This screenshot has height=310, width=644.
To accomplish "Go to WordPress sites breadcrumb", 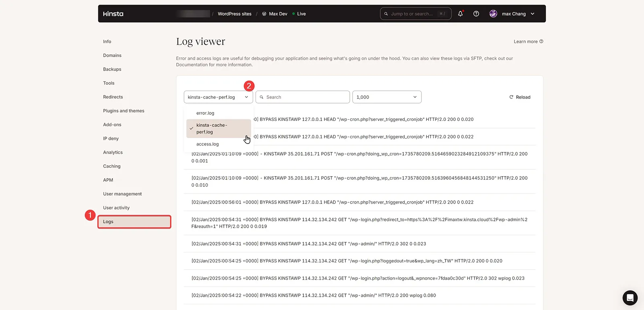I will click(235, 14).
